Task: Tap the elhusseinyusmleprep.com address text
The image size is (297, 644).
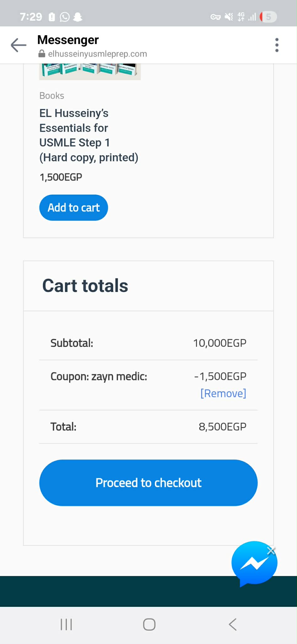Action: pyautogui.click(x=97, y=54)
